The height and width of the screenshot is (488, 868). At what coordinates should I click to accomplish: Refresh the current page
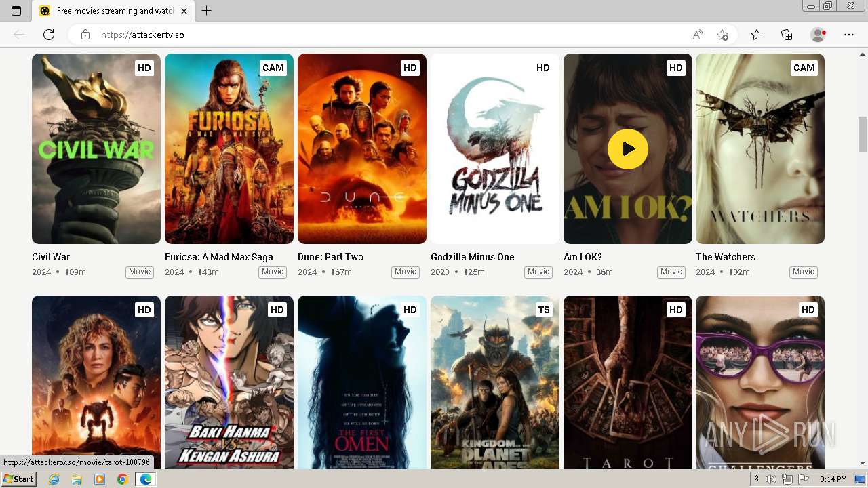click(x=48, y=35)
